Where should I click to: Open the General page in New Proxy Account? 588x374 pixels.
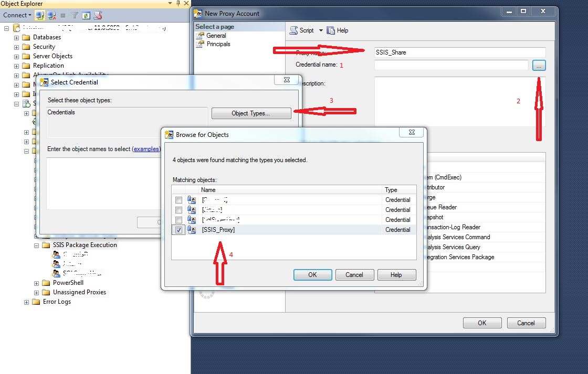click(x=216, y=36)
